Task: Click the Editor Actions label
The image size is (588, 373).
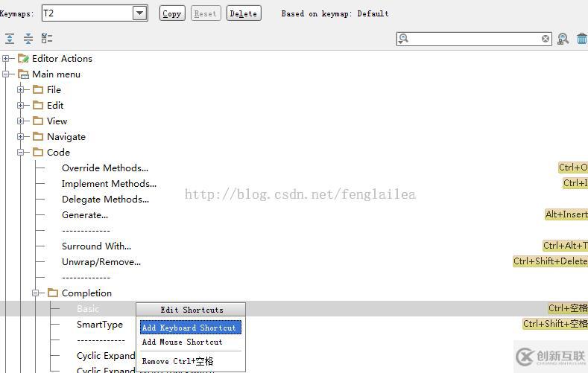Action: point(63,58)
